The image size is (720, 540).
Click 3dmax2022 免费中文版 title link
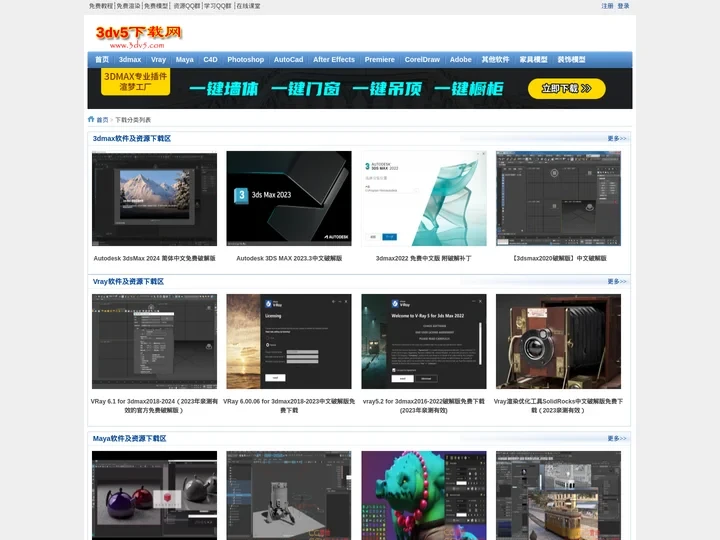click(x=424, y=259)
